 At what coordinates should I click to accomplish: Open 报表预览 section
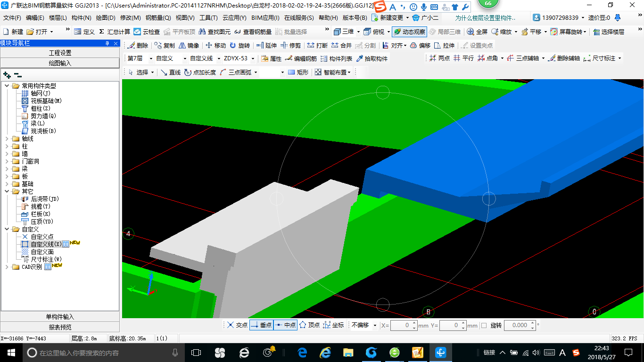[60, 327]
